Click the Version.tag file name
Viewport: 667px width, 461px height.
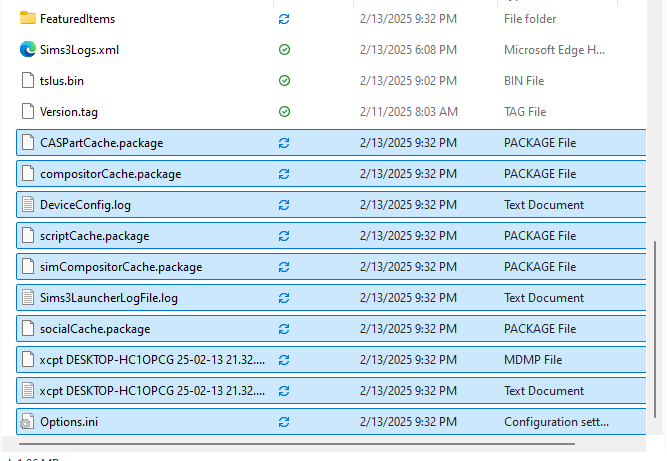pyautogui.click(x=69, y=112)
